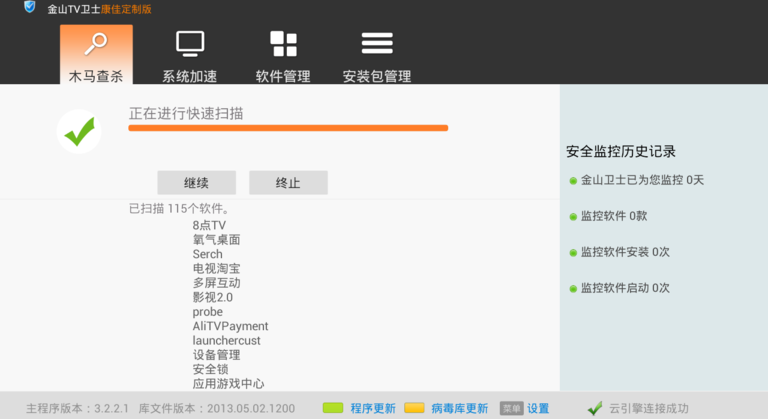Screen dimensions: 768x419
Task: Select the Serch list entry
Action: click(x=208, y=254)
